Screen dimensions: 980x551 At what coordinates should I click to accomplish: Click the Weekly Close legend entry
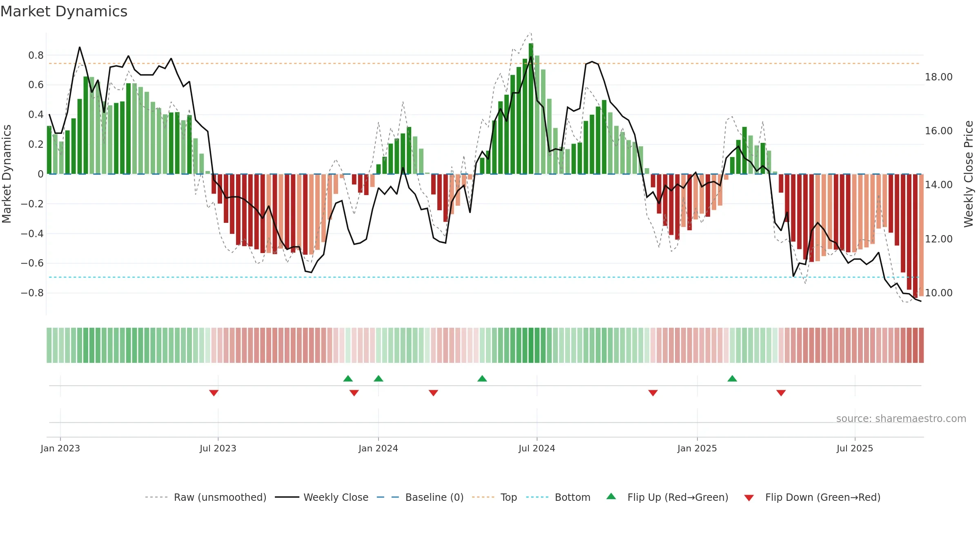click(x=322, y=497)
